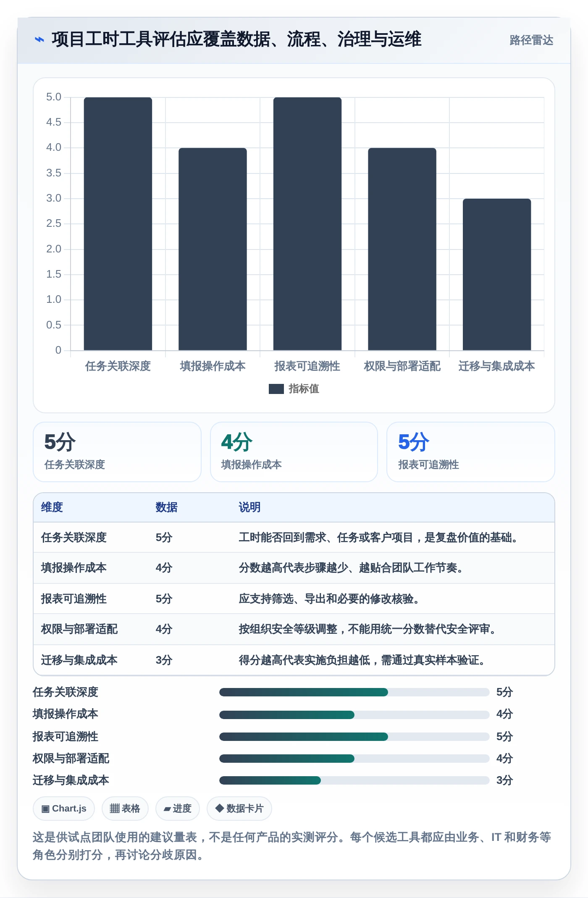
Task: Click the 任务关联深度 progress bar
Action: [x=354, y=692]
